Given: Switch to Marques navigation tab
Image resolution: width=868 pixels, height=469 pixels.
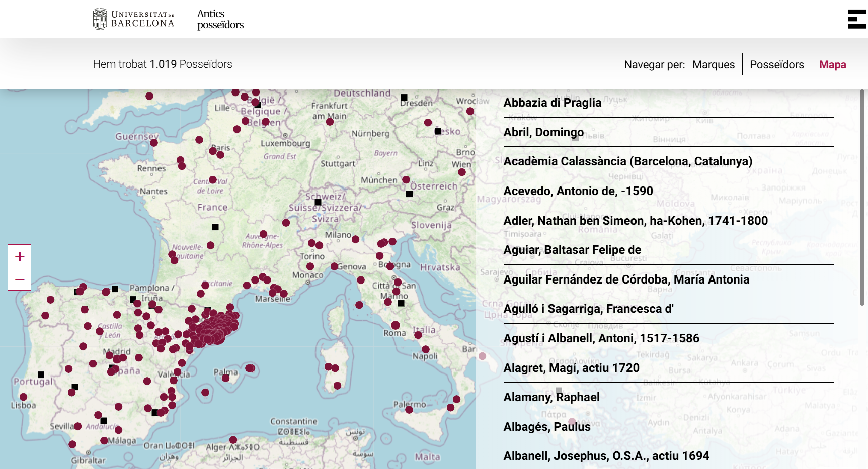Looking at the screenshot, I should pos(713,65).
